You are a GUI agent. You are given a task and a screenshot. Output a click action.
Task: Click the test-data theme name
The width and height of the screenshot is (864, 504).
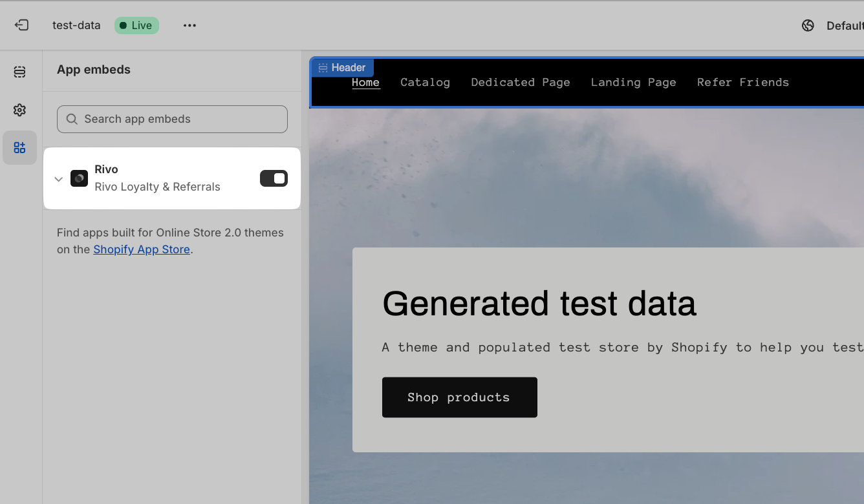click(x=76, y=25)
